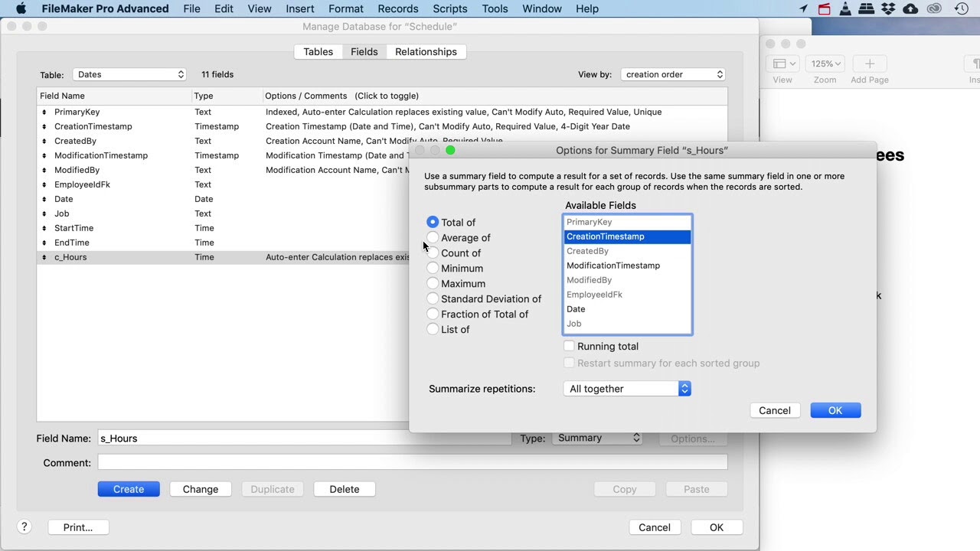Click the reorder handle beside CreatedBy
980x551 pixels.
click(x=44, y=141)
